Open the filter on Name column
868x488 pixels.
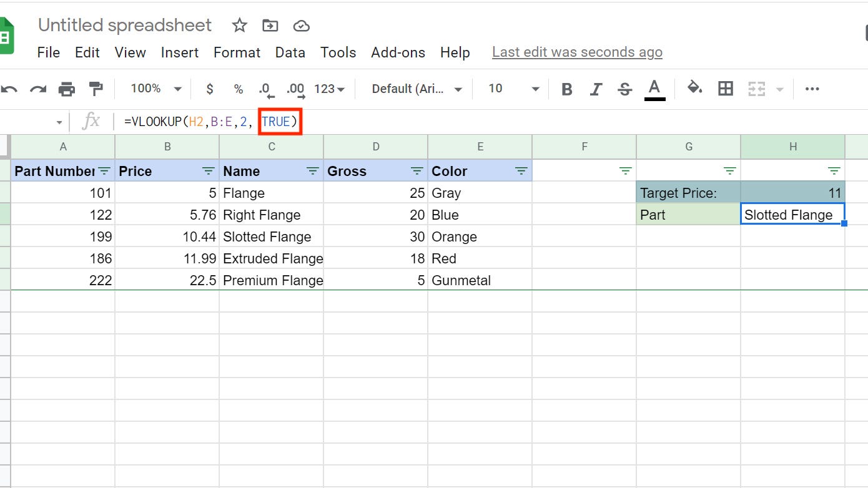313,171
